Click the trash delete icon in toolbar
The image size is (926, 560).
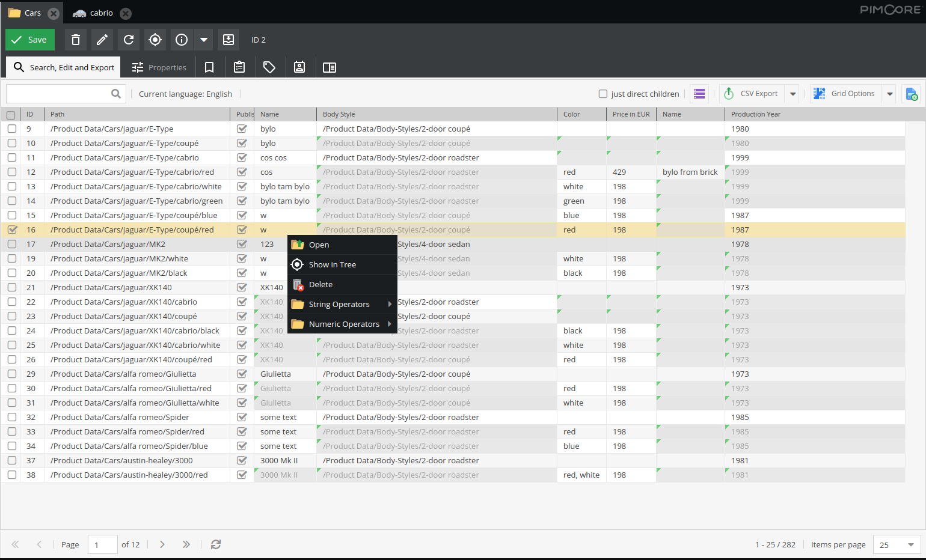coord(76,40)
